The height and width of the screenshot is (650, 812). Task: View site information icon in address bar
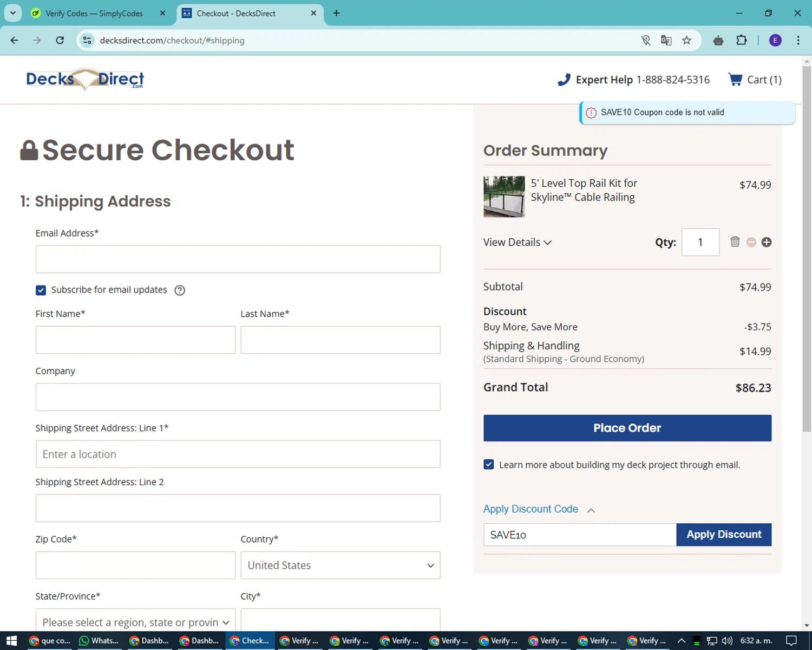click(87, 40)
